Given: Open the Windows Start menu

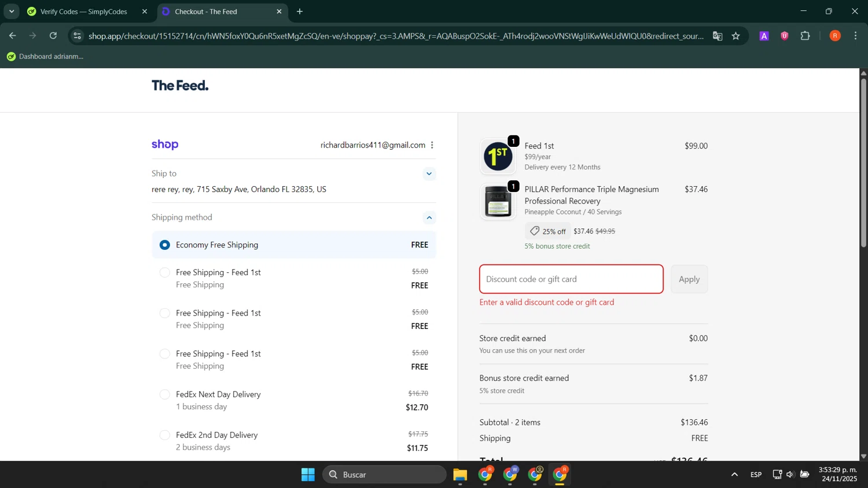Looking at the screenshot, I should (x=308, y=475).
